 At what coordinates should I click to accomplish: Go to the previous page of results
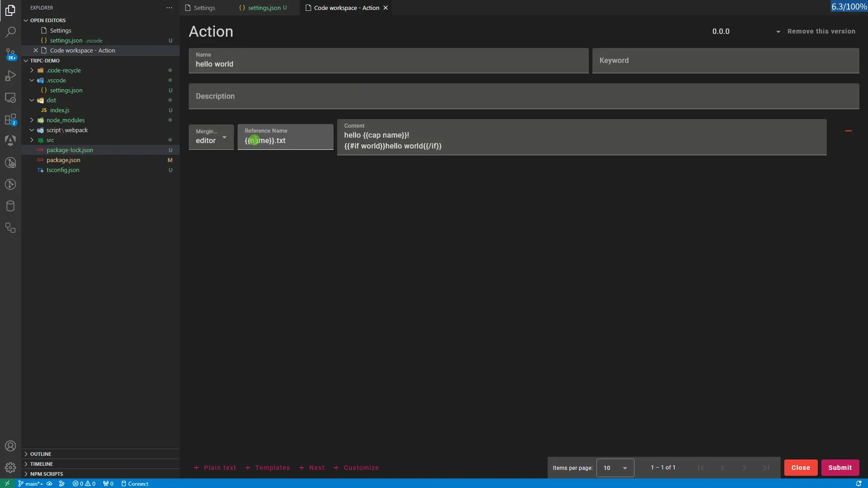click(x=723, y=468)
